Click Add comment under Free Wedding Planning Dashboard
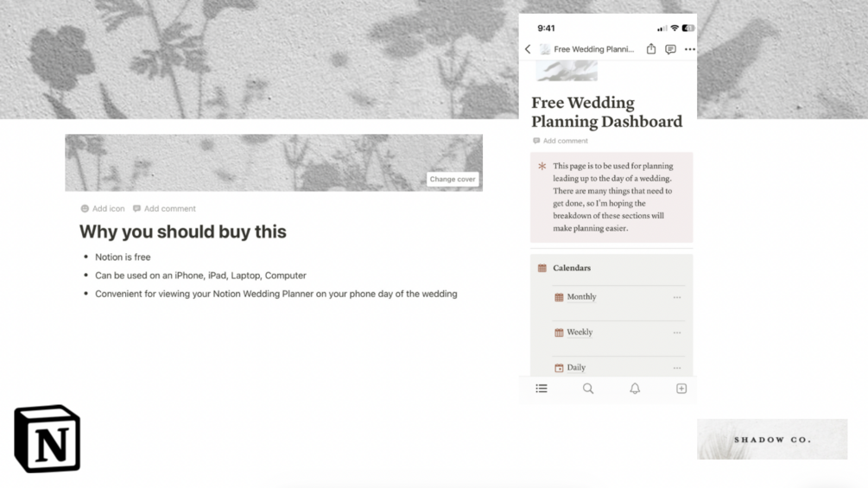Image resolution: width=868 pixels, height=488 pixels. tap(561, 141)
